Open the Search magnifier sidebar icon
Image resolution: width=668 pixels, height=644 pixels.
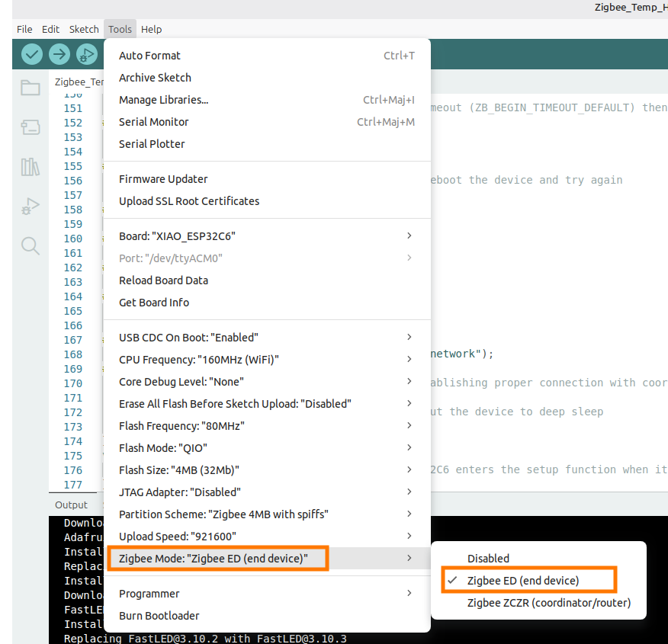(x=31, y=245)
